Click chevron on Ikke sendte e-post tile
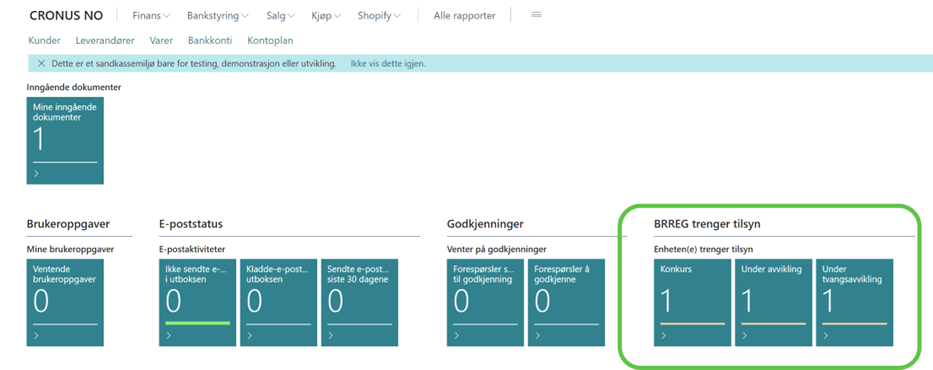Screen dimensions: 933x370 click(x=169, y=335)
